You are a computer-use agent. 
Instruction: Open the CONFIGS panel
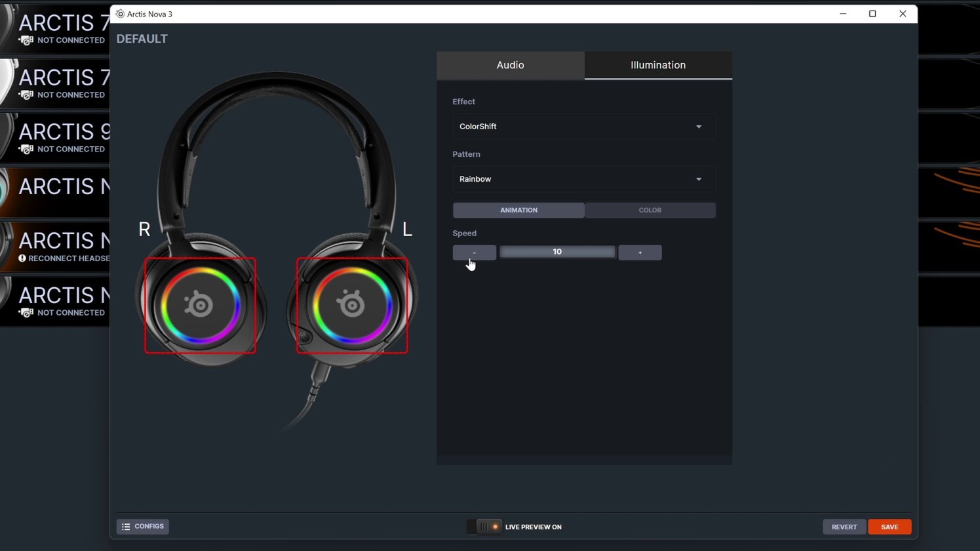tap(143, 527)
